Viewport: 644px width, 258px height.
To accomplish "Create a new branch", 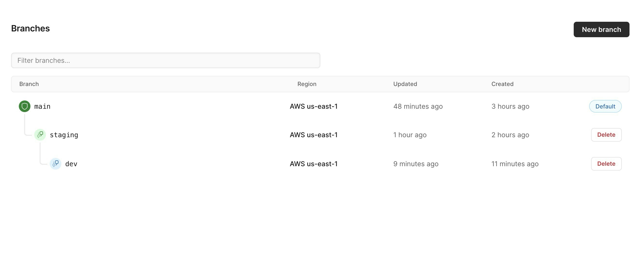I will tap(601, 29).
